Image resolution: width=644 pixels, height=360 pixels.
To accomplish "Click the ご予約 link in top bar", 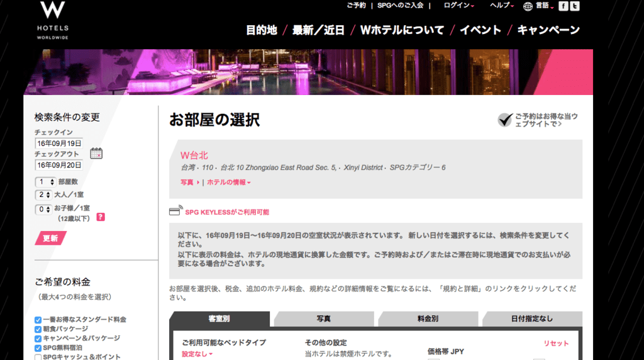I will point(356,5).
